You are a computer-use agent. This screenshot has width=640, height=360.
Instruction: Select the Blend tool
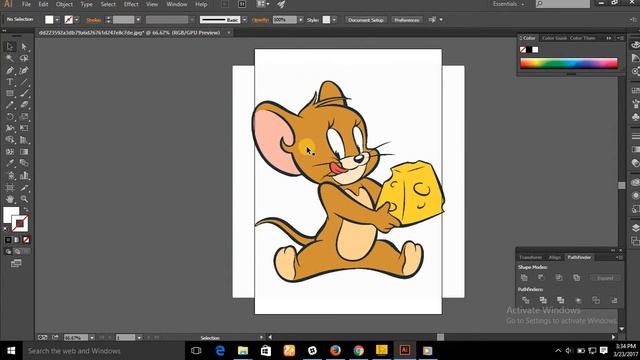(x=24, y=164)
